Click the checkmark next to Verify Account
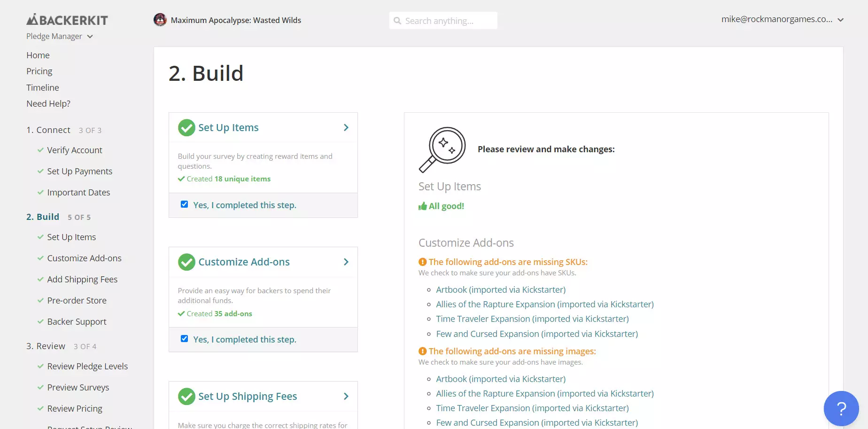Viewport: 868px width, 429px height. pyautogui.click(x=40, y=150)
